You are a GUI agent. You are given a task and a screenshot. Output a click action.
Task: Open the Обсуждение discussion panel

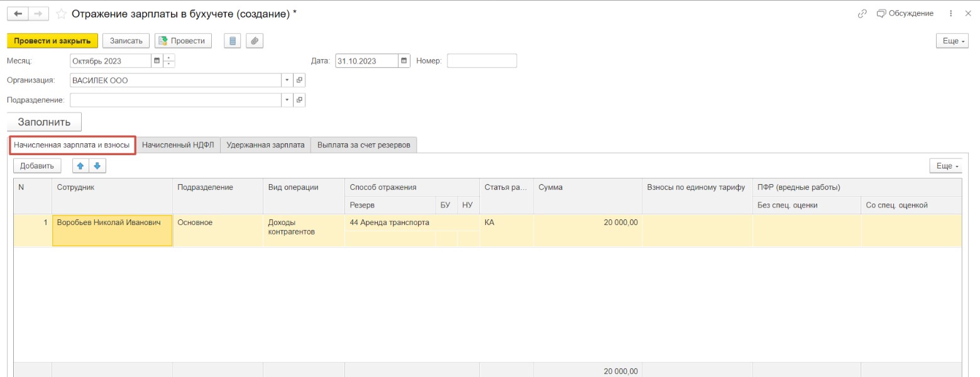[x=905, y=13]
